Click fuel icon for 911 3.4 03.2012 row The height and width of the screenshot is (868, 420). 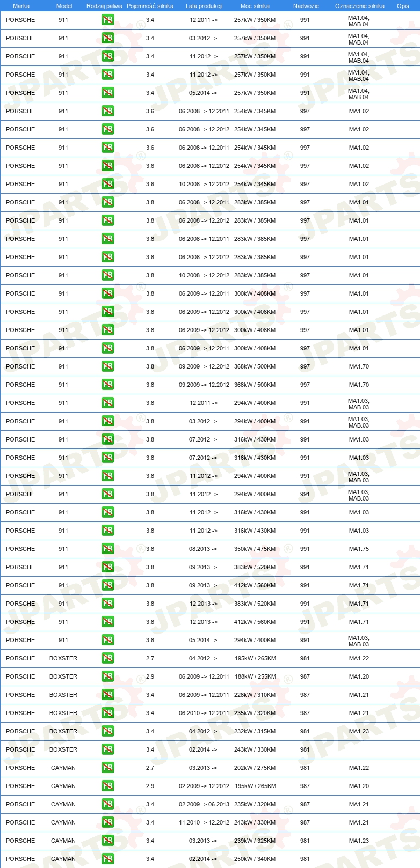[x=107, y=38]
